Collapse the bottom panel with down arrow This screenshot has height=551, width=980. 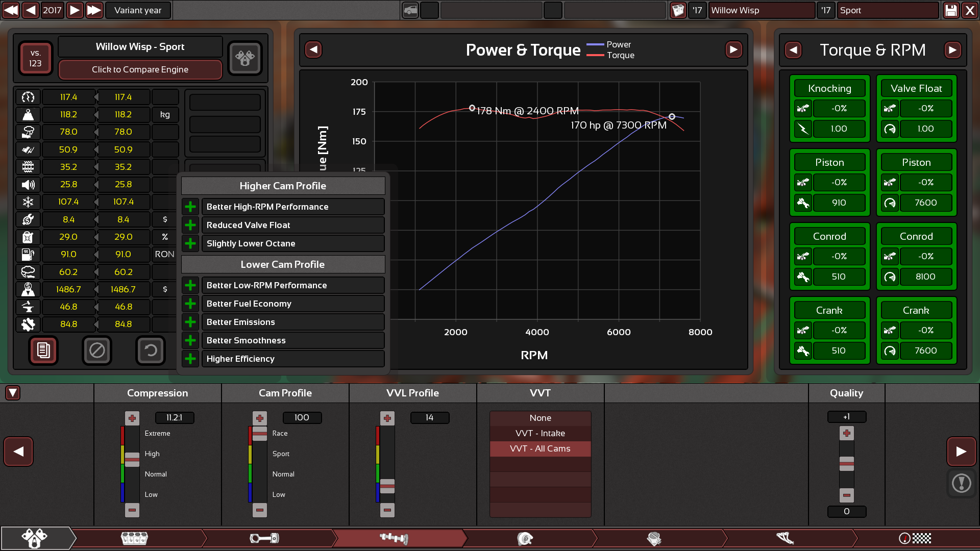click(13, 393)
